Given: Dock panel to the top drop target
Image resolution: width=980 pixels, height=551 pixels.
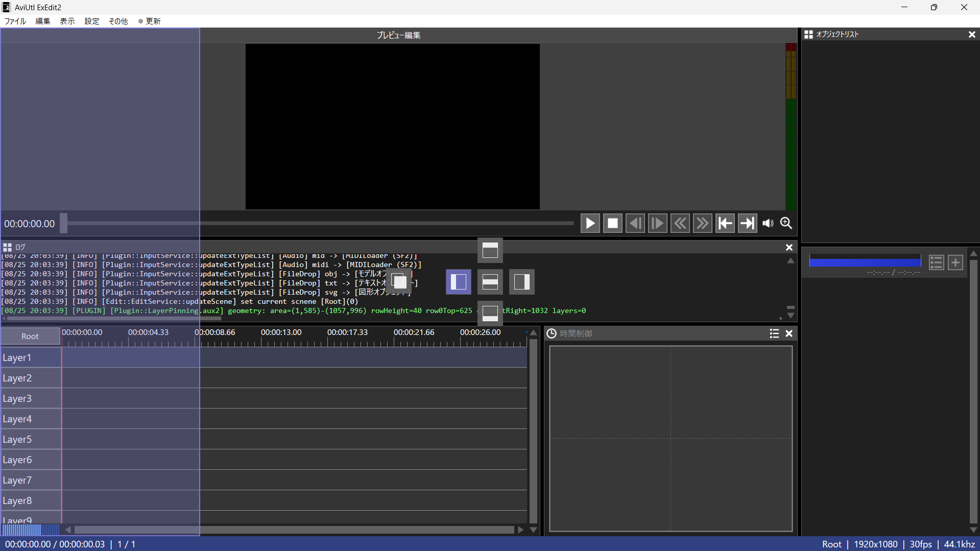Looking at the screenshot, I should pos(490,250).
